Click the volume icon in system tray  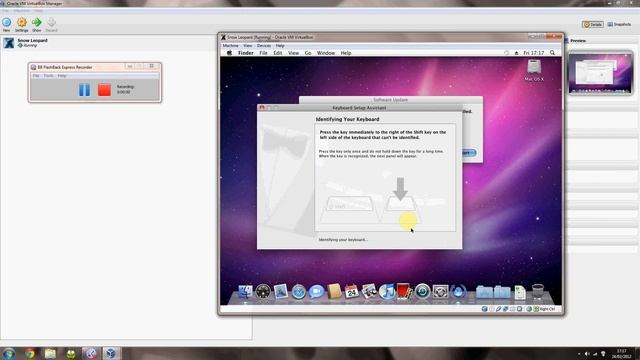point(587,354)
